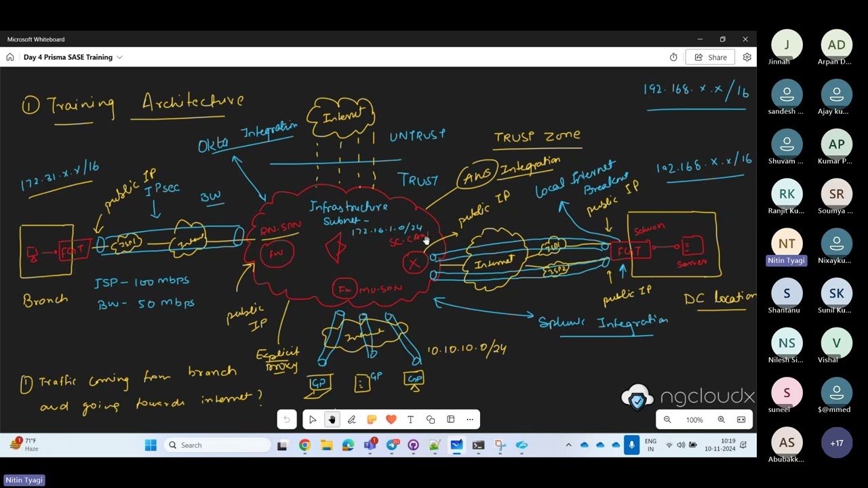
Task: Switch to Microsoft Whiteboard taskbar icon
Action: (x=456, y=445)
